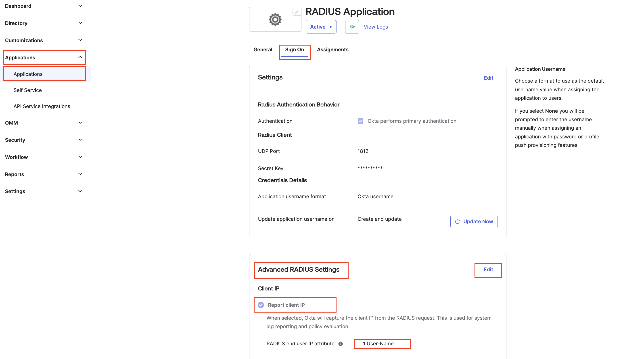Image resolution: width=644 pixels, height=359 pixels.
Task: Open the 1 User-Name attribute selector
Action: pyautogui.click(x=382, y=344)
